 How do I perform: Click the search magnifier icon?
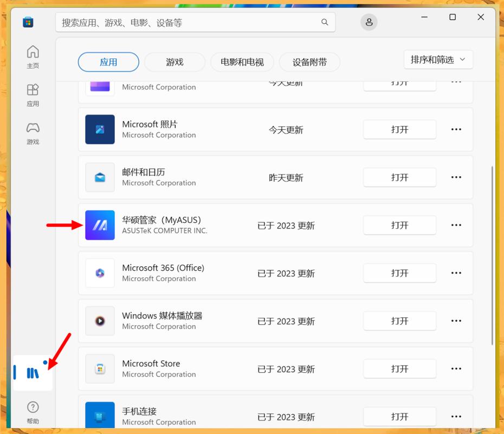324,22
